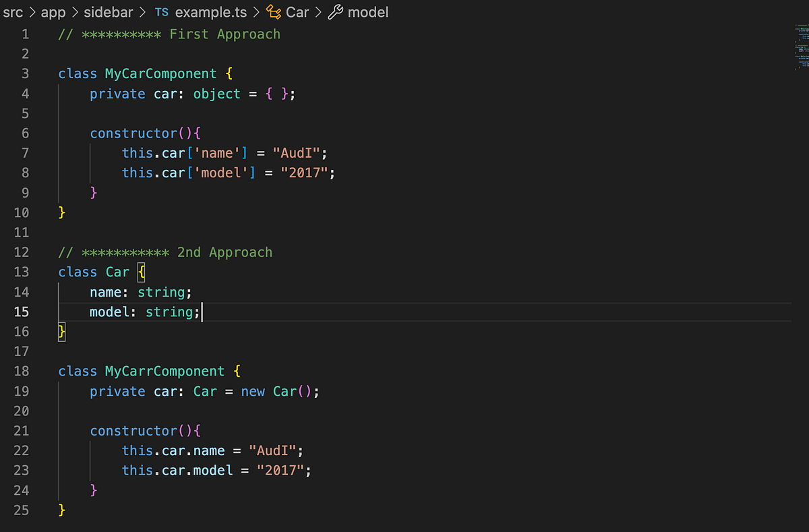Click line number 1 beside the comment
The width and height of the screenshot is (809, 532).
(x=25, y=34)
